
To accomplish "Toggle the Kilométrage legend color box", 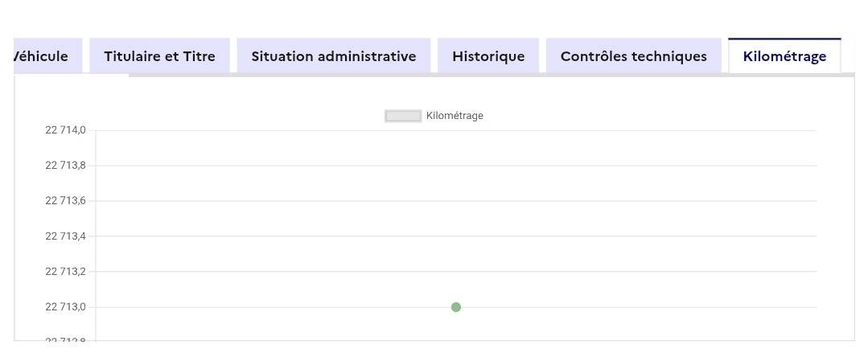I will pyautogui.click(x=403, y=116).
